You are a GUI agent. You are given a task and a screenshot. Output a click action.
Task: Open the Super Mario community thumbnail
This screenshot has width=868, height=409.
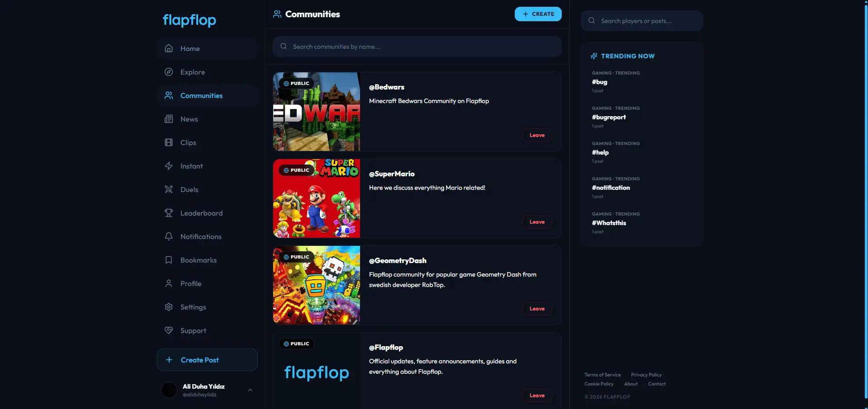317,198
